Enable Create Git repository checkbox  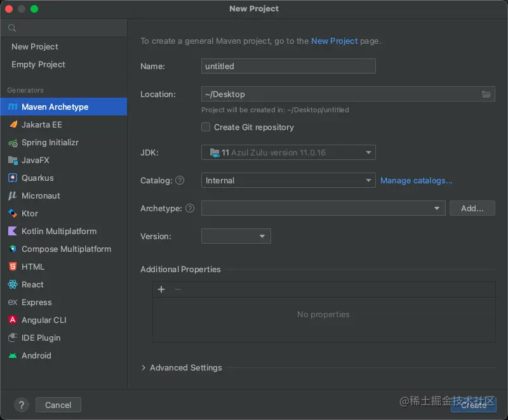click(206, 127)
